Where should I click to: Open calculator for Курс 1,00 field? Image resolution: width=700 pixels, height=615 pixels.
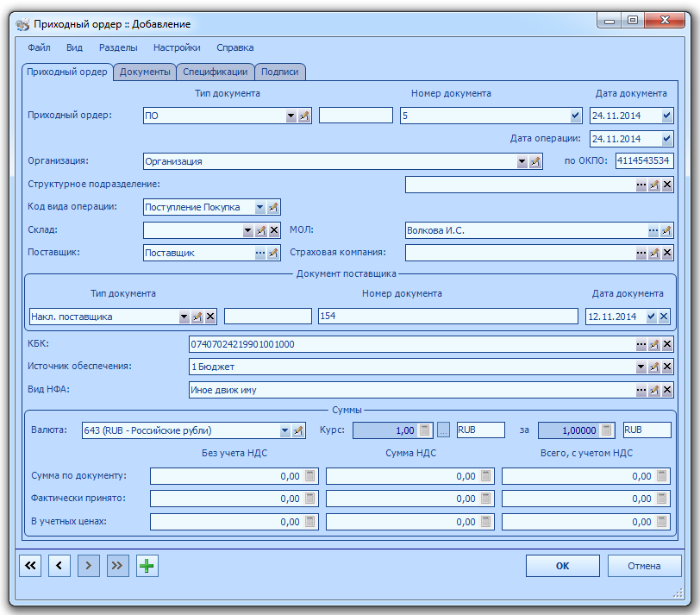tap(424, 430)
